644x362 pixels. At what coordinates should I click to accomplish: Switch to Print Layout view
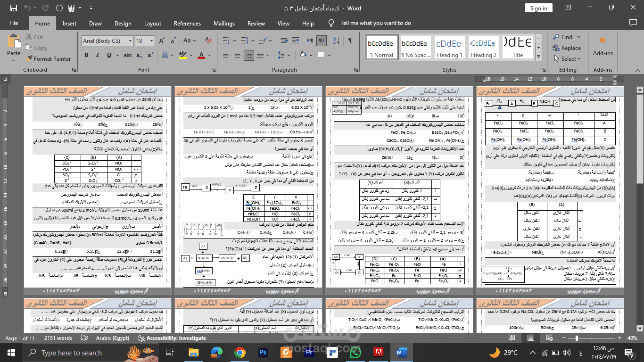click(531, 338)
